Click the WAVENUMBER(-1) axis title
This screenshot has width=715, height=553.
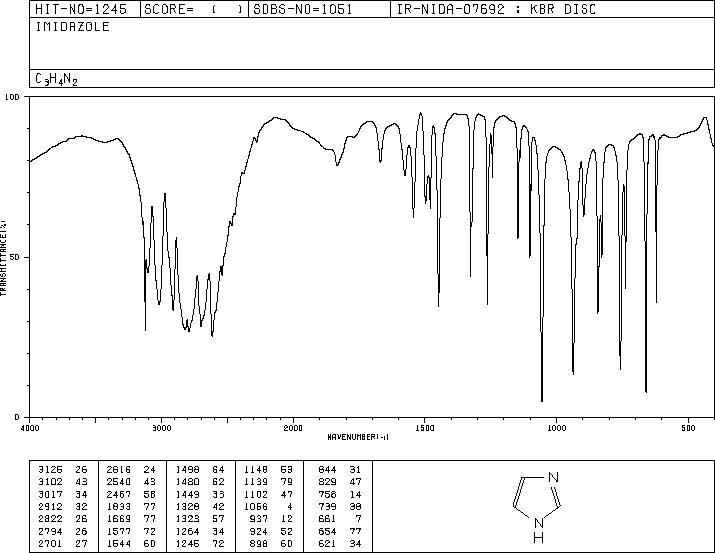point(358,437)
